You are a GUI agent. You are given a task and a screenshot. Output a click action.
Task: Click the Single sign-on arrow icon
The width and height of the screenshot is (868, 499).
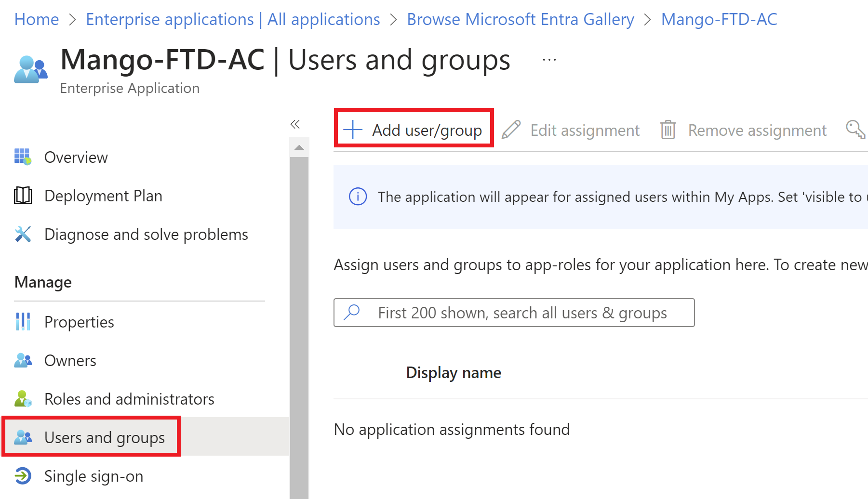[23, 476]
